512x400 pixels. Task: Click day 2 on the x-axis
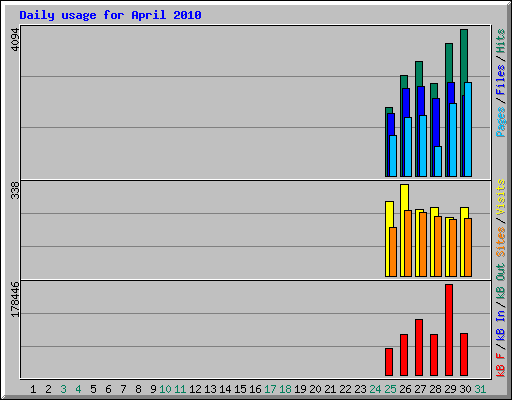48,389
